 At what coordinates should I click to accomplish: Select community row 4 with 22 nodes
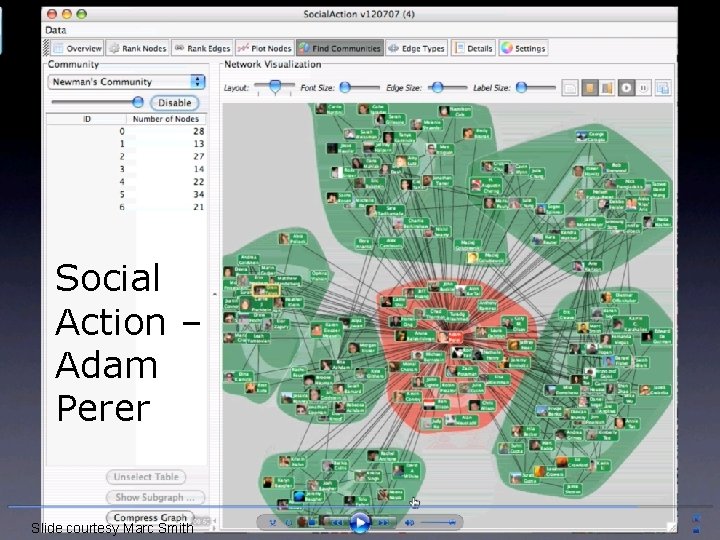(x=126, y=182)
